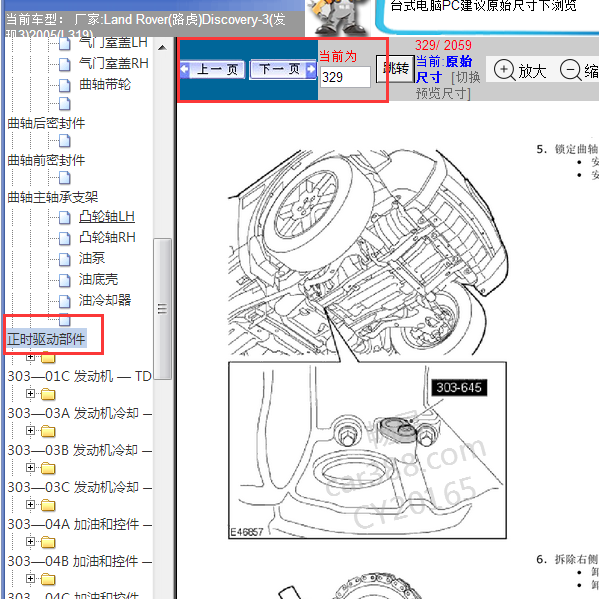Click the page number input showing 329
Viewport: 599px width, 599px height.
[345, 77]
